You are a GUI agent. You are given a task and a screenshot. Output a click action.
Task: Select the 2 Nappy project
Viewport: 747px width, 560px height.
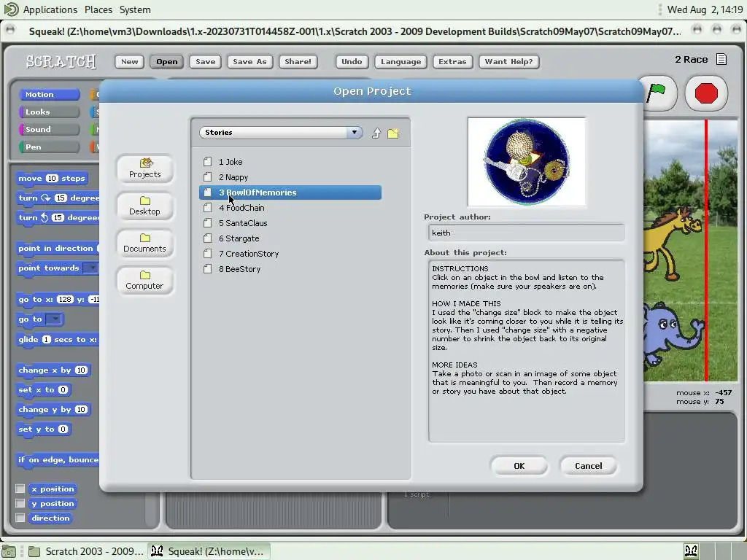point(290,177)
